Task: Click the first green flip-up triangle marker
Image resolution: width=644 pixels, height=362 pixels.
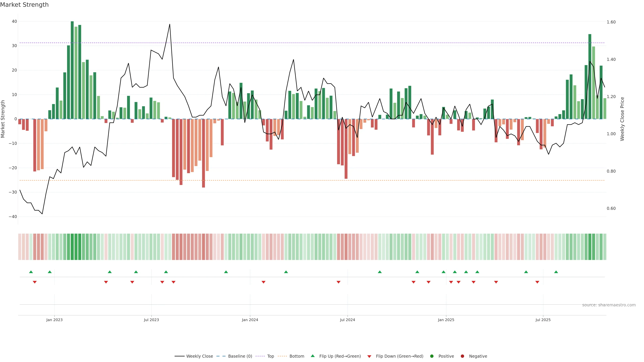Action: (31, 272)
